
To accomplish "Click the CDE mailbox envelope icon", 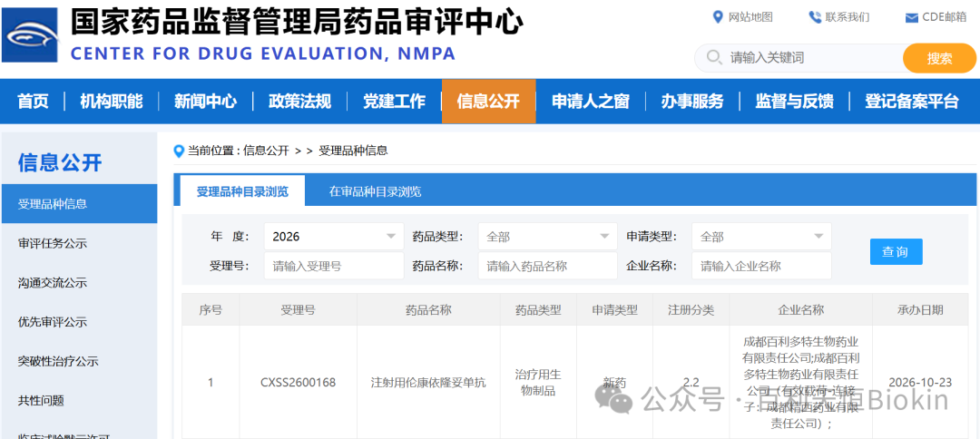I will [911, 17].
